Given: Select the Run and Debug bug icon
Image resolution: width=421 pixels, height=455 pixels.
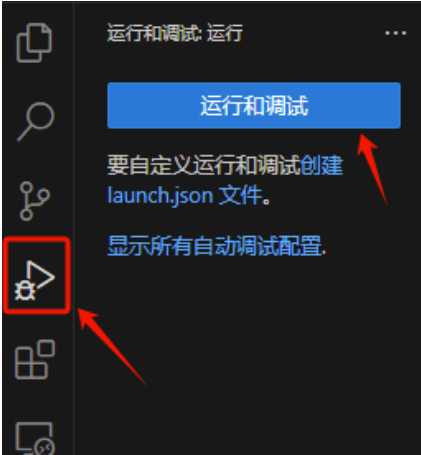Looking at the screenshot, I should point(35,280).
